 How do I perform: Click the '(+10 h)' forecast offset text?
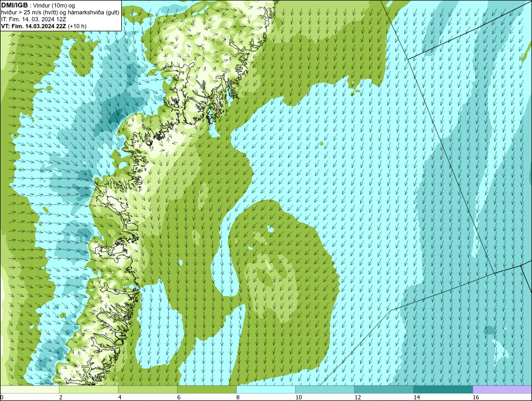point(77,26)
